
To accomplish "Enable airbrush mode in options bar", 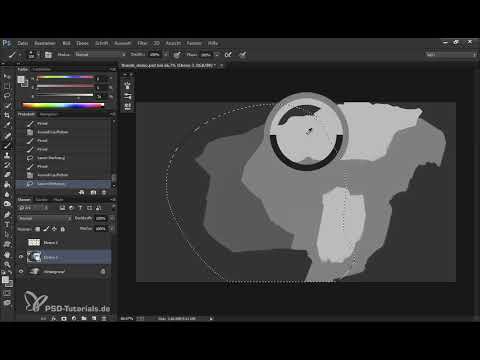I will tap(228, 55).
